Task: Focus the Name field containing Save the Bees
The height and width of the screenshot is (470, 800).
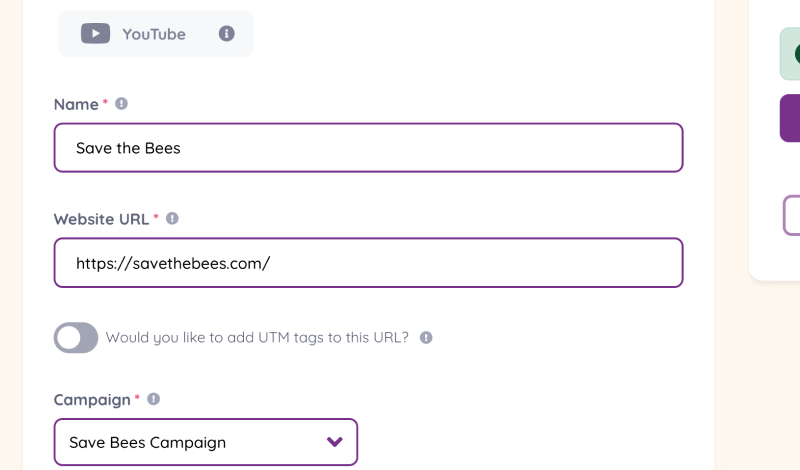Action: tap(368, 147)
